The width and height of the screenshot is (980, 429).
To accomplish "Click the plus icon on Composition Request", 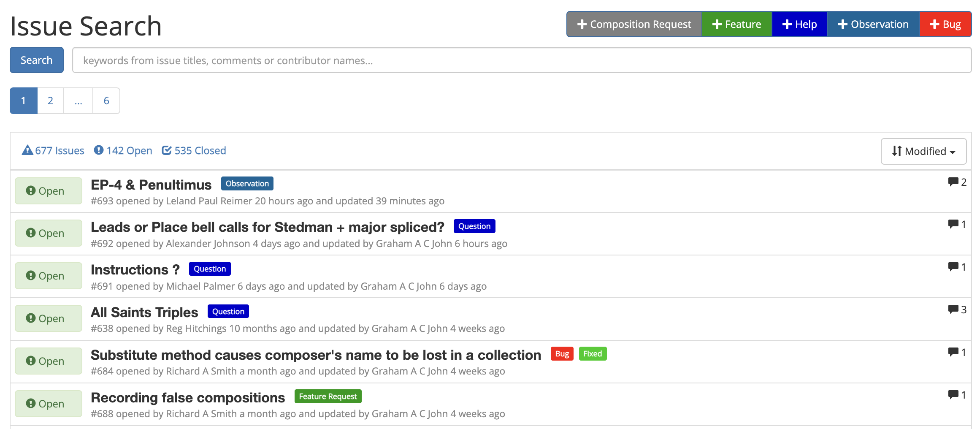I will 582,24.
